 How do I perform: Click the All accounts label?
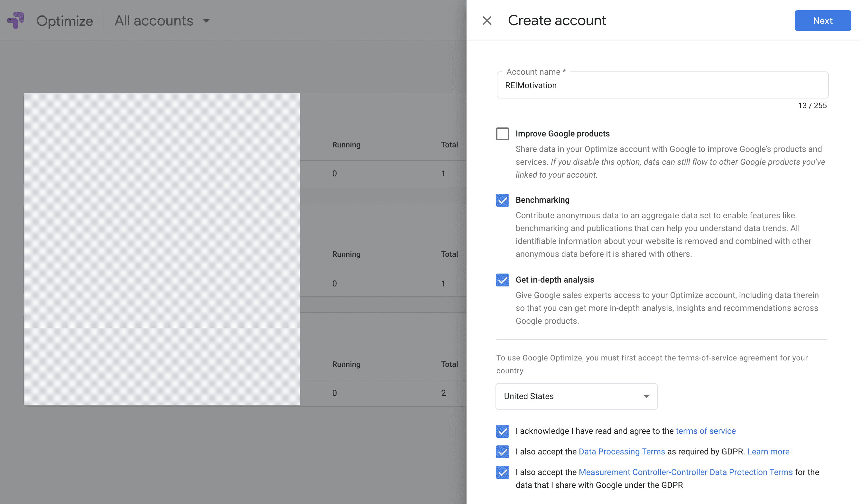pos(154,21)
